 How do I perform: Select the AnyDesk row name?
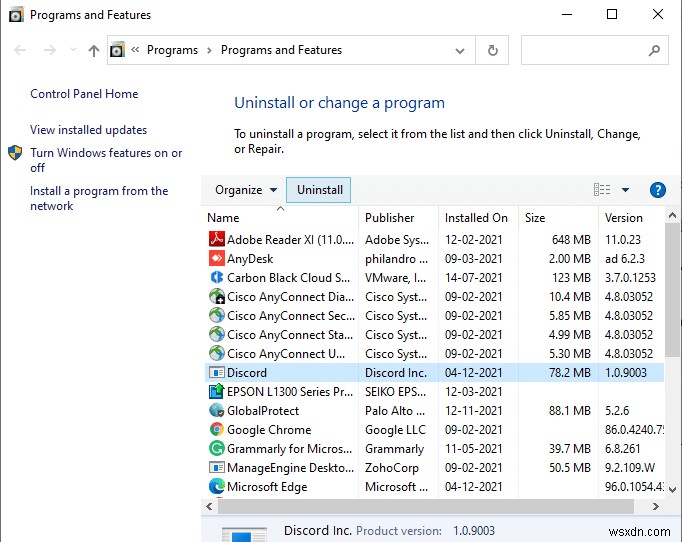pyautogui.click(x=250, y=259)
